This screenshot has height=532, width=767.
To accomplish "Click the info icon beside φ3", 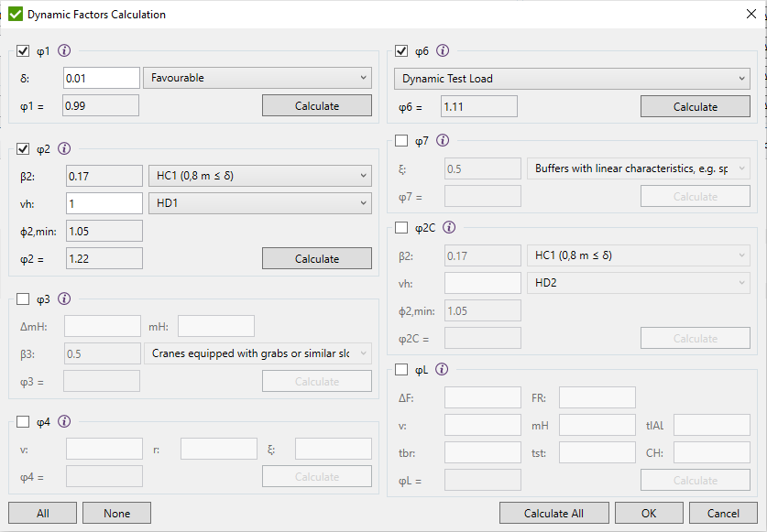I will [x=63, y=299].
